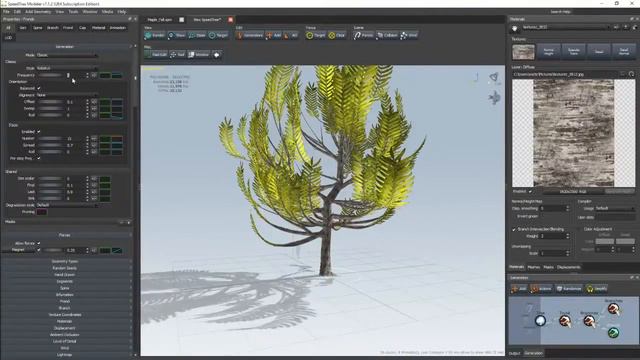Switch to the Spine properties tab
This screenshot has width=640, height=360.
pos(37,28)
